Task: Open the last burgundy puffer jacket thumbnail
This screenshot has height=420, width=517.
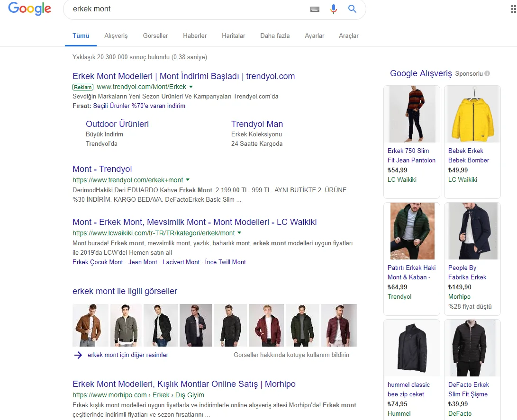Action: 339,325
